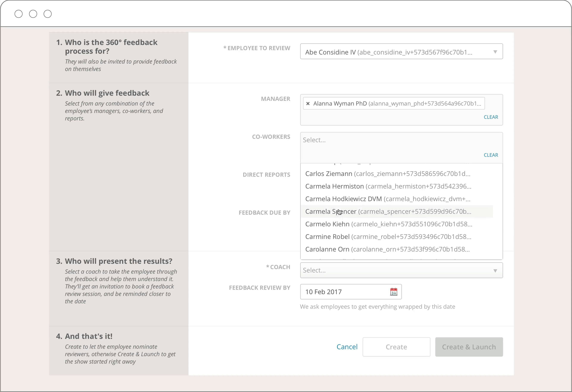Click the Create button
The width and height of the screenshot is (572, 392).
[x=396, y=347]
